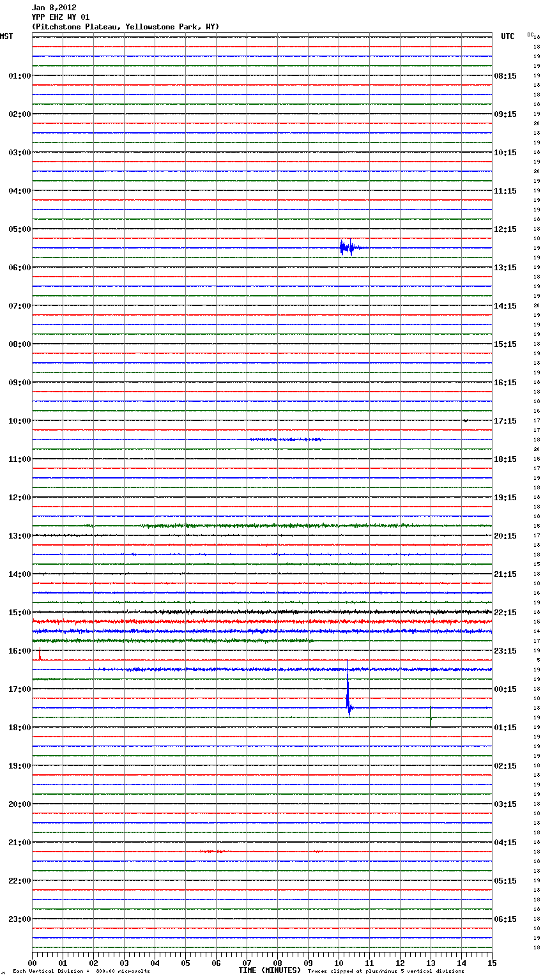Click the 04:00 MST time label
543x980 pixels.
click(x=19, y=191)
